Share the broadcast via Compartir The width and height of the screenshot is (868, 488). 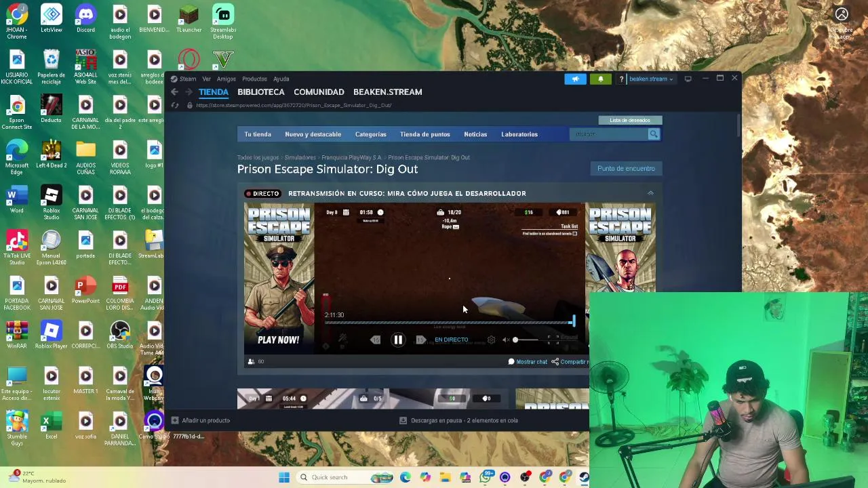570,362
